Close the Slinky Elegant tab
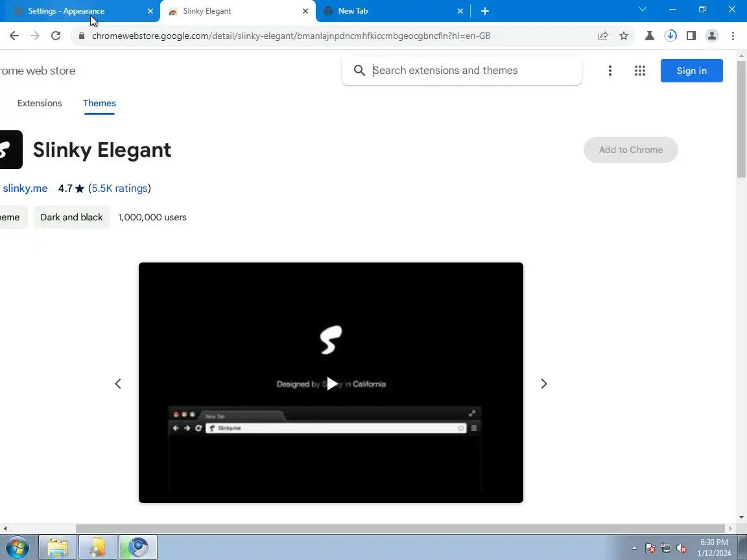The width and height of the screenshot is (747, 560). (x=305, y=11)
